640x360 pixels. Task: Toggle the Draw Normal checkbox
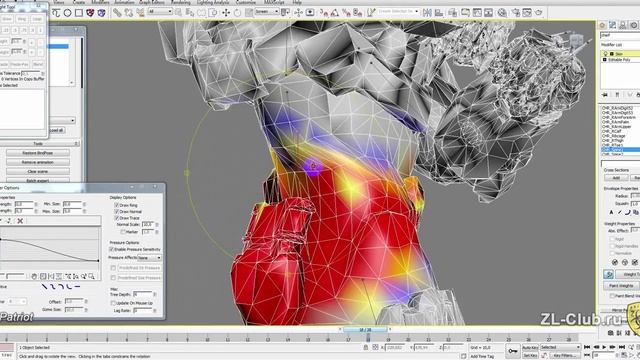[117, 211]
